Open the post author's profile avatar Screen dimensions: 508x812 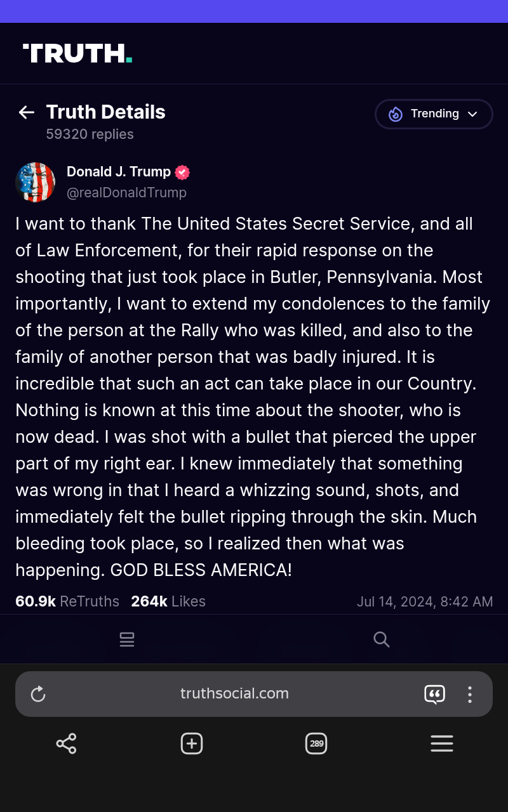pyautogui.click(x=36, y=182)
